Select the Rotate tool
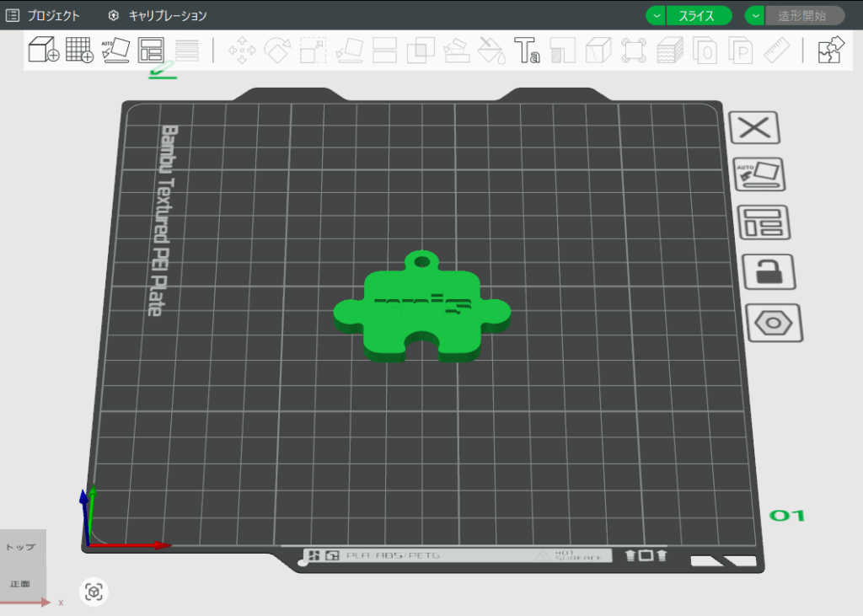The image size is (863, 616). point(277,51)
